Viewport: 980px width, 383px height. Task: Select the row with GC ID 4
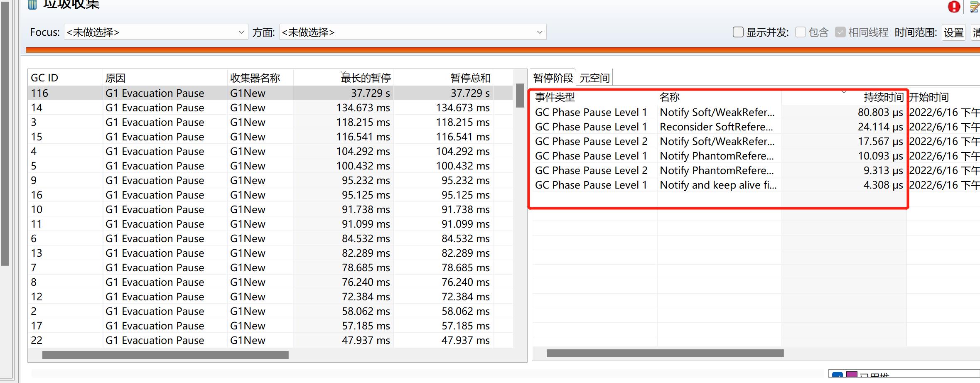point(270,151)
